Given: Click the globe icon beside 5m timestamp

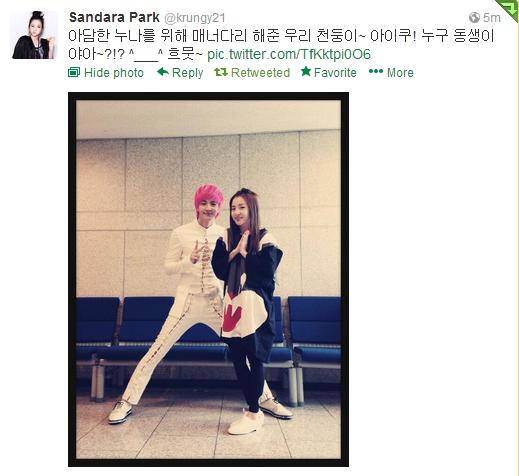Looking at the screenshot, I should pyautogui.click(x=474, y=17).
